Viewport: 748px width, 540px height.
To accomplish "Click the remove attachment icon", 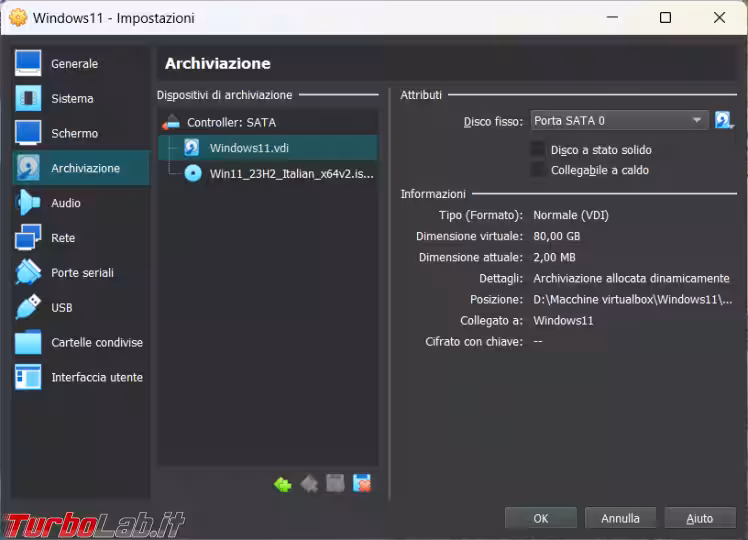I will [362, 484].
